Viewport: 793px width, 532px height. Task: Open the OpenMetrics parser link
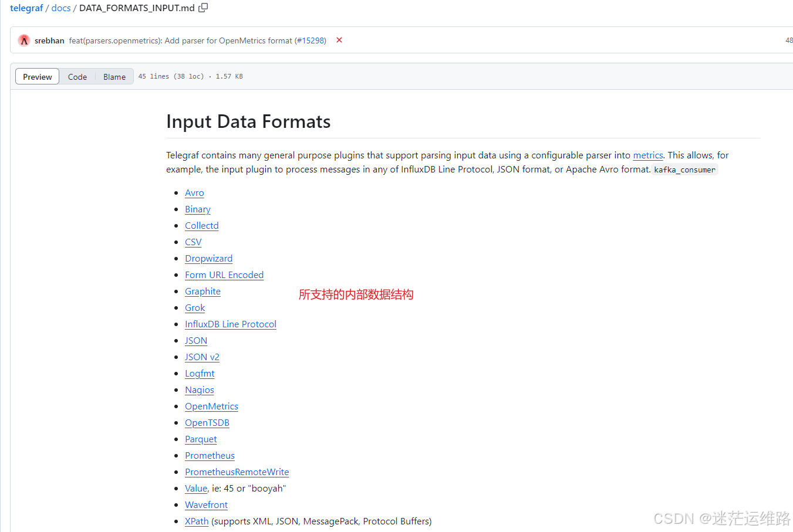(212, 406)
